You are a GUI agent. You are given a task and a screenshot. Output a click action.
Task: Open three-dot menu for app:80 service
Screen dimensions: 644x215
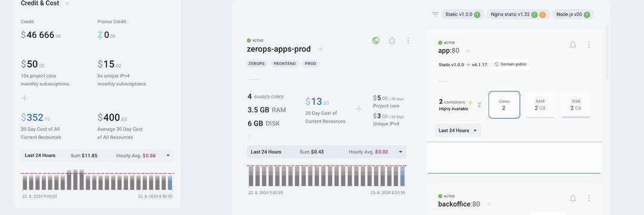[589, 45]
